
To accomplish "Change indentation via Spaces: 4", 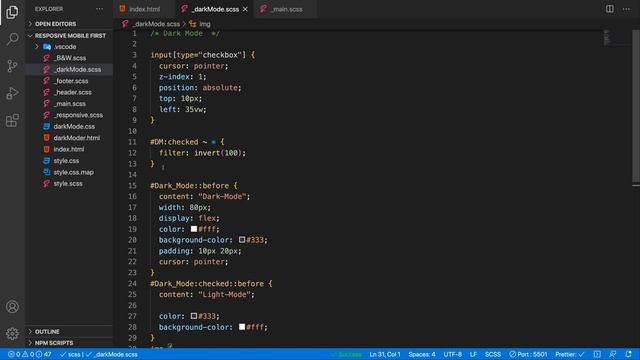I will point(422,354).
